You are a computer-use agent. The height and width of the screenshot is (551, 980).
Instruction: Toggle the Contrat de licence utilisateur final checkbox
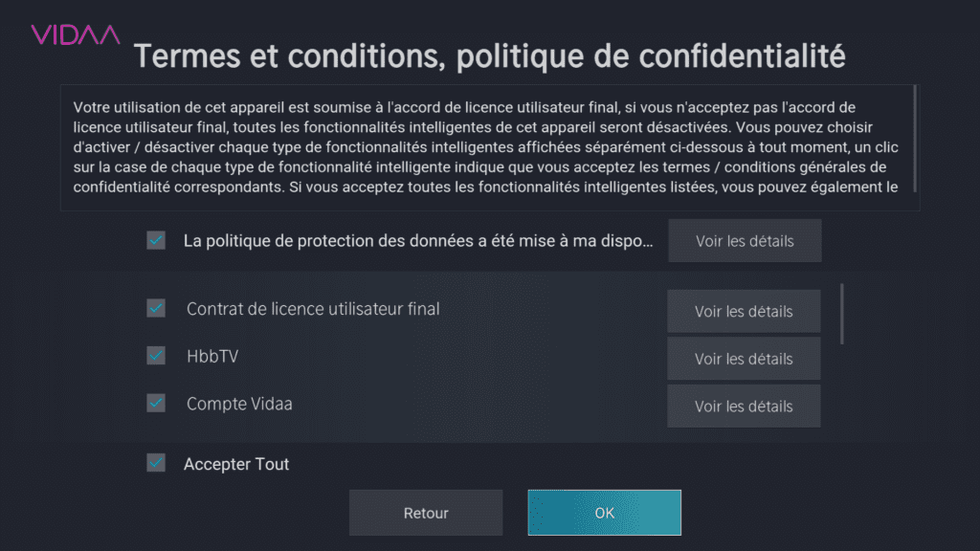coord(156,309)
